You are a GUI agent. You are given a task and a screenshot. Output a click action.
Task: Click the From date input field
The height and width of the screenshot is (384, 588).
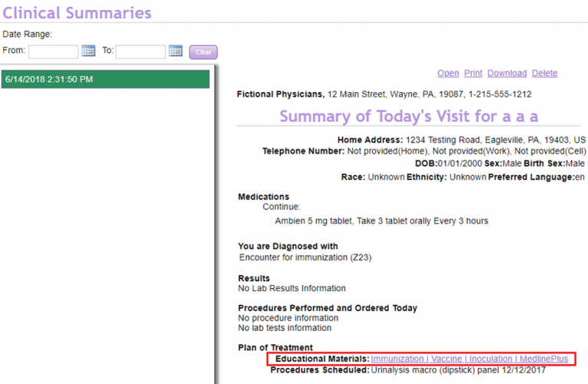[x=54, y=51]
